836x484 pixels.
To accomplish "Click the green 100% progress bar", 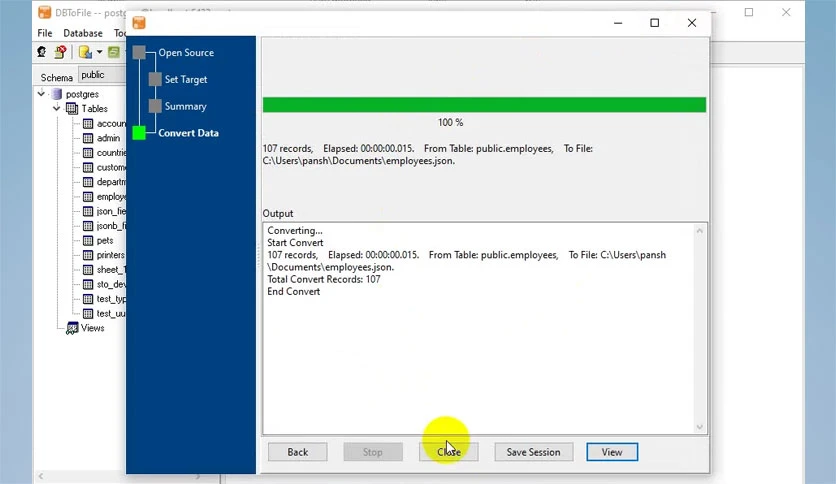I will 484,104.
